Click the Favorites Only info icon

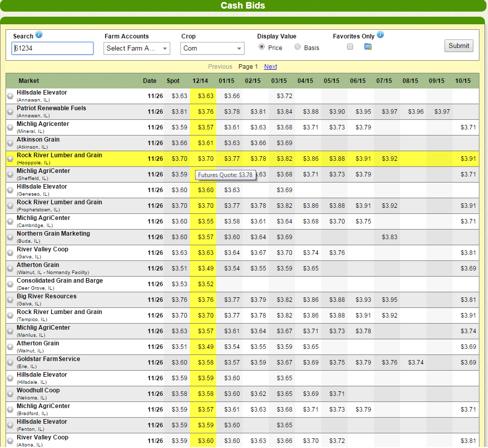pos(380,34)
